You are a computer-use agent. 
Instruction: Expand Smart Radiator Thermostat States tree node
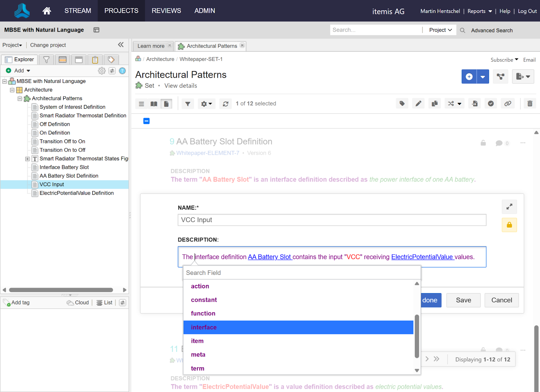(x=27, y=159)
